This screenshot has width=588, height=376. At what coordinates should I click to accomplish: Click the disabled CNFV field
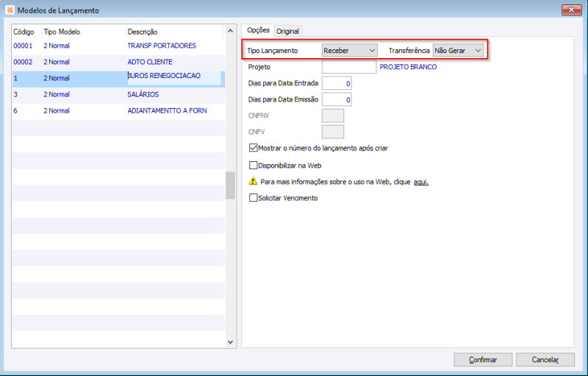click(x=333, y=132)
